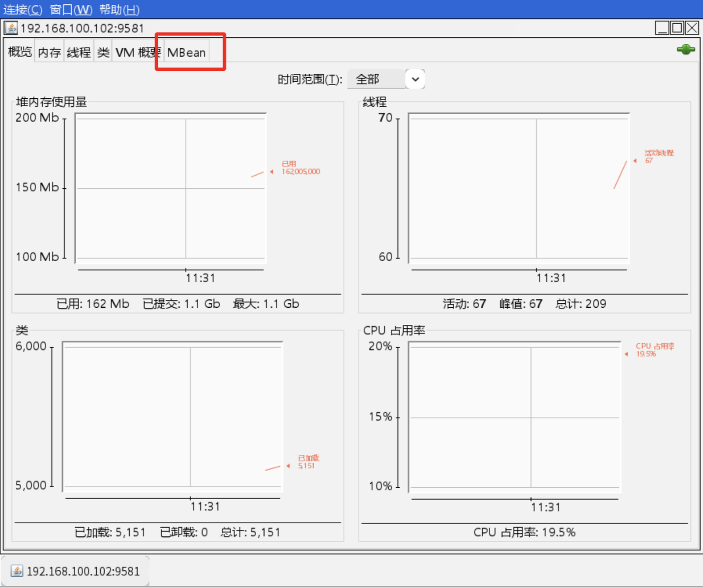The height and width of the screenshot is (588, 703).
Task: Click the 192.168.100.102:9581 button in the bottom bar
Action: click(x=75, y=571)
